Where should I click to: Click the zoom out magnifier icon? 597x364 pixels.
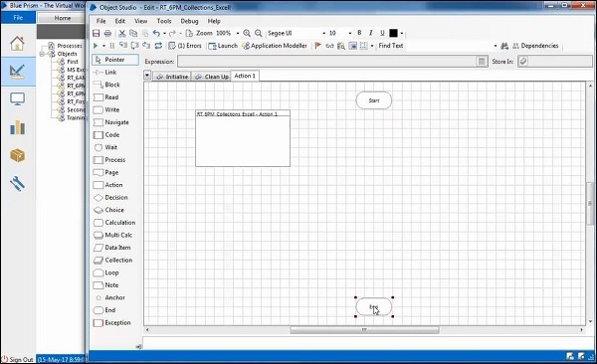point(258,33)
